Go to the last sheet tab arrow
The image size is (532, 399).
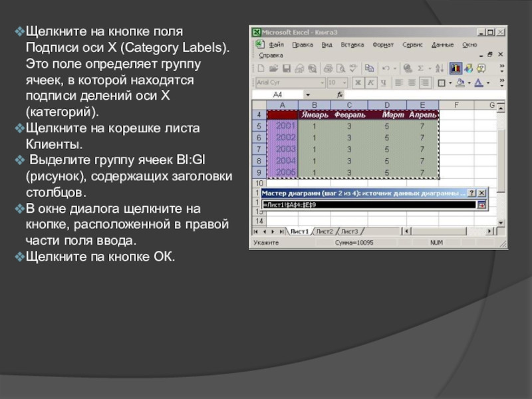[x=281, y=231]
